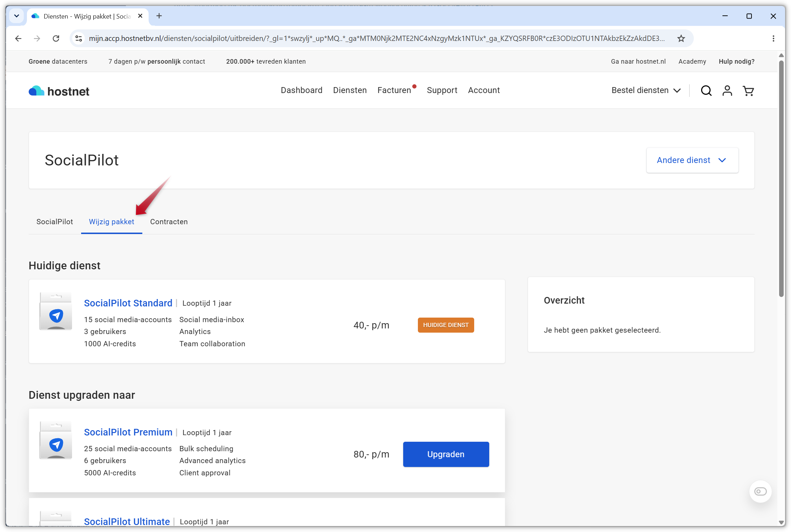Click '15 social media-accounts' feature text
Screen dimensions: 791x532
pyautogui.click(x=128, y=320)
